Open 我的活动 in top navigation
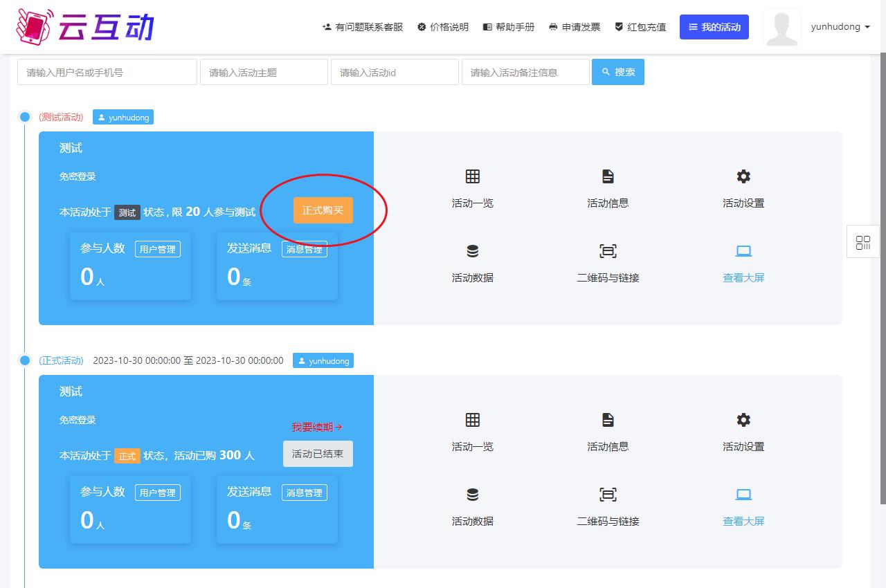This screenshot has width=886, height=588. click(x=714, y=27)
